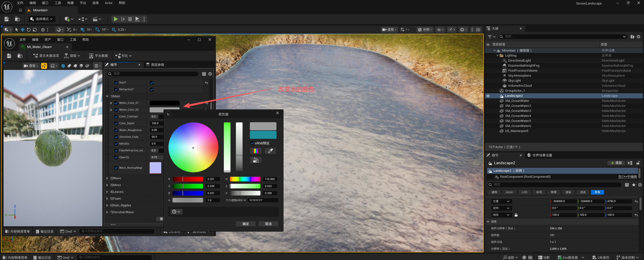The width and height of the screenshot is (644, 260).
Task: Click the green Play button in main toolbar
Action: pos(116,19)
